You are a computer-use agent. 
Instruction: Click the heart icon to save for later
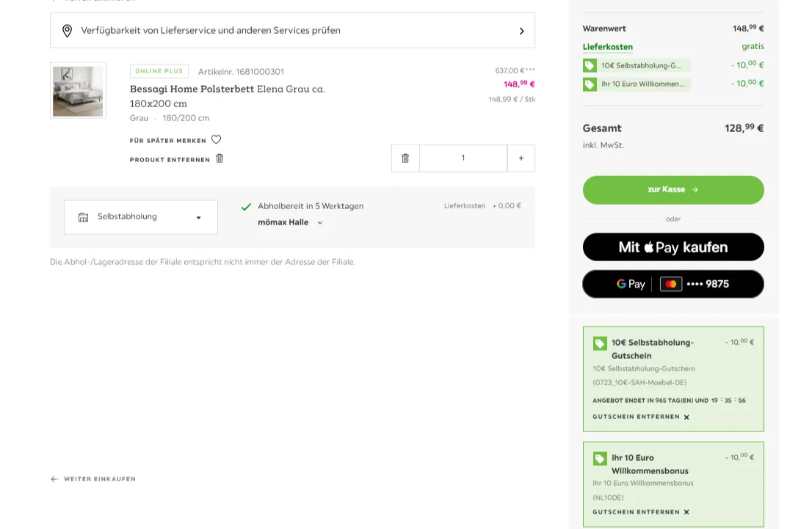217,139
